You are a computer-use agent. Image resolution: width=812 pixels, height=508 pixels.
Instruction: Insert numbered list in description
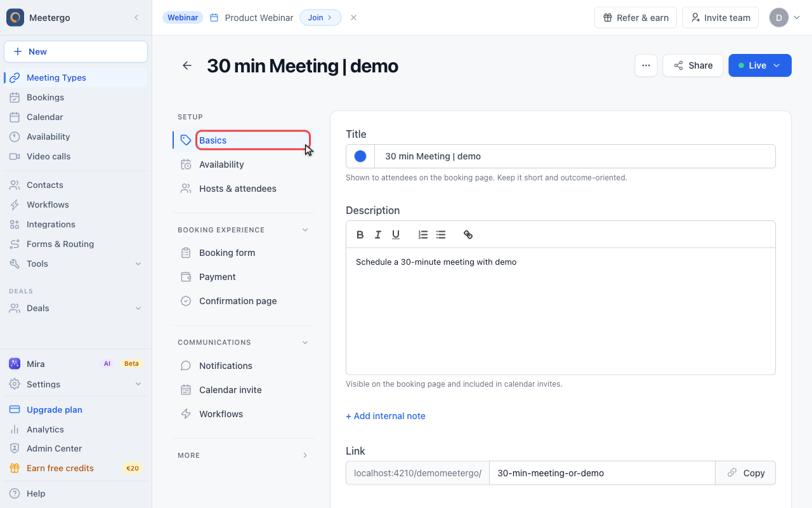click(x=423, y=235)
